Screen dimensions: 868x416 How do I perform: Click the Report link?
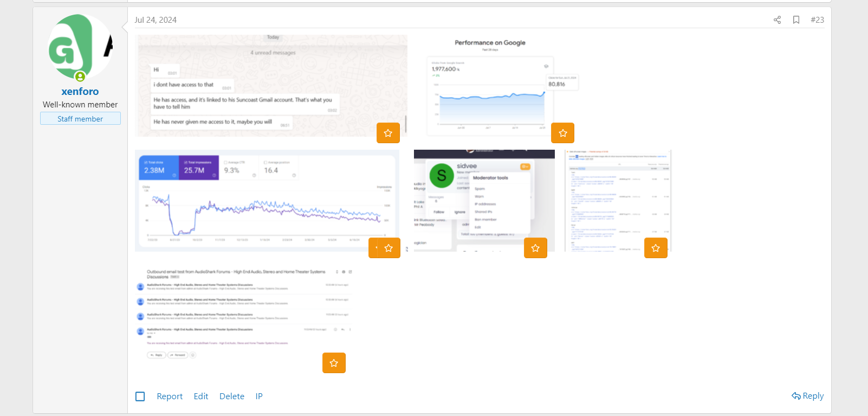pos(170,396)
